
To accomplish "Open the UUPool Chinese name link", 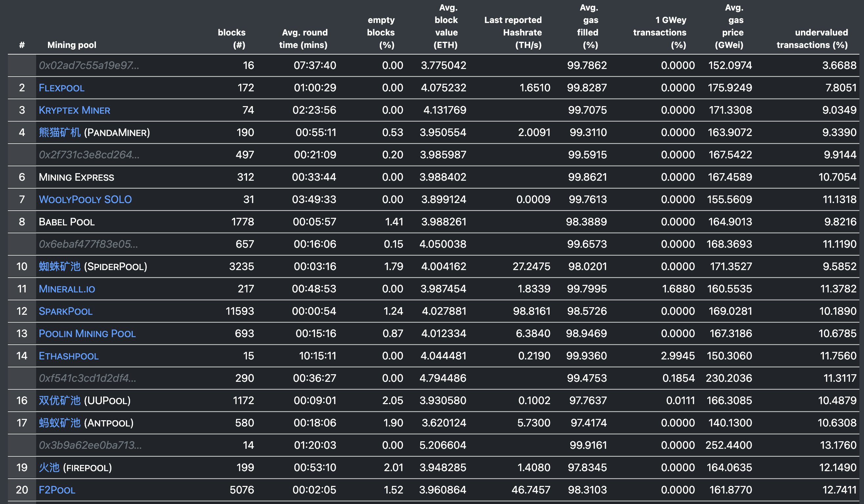I will click(x=59, y=401).
